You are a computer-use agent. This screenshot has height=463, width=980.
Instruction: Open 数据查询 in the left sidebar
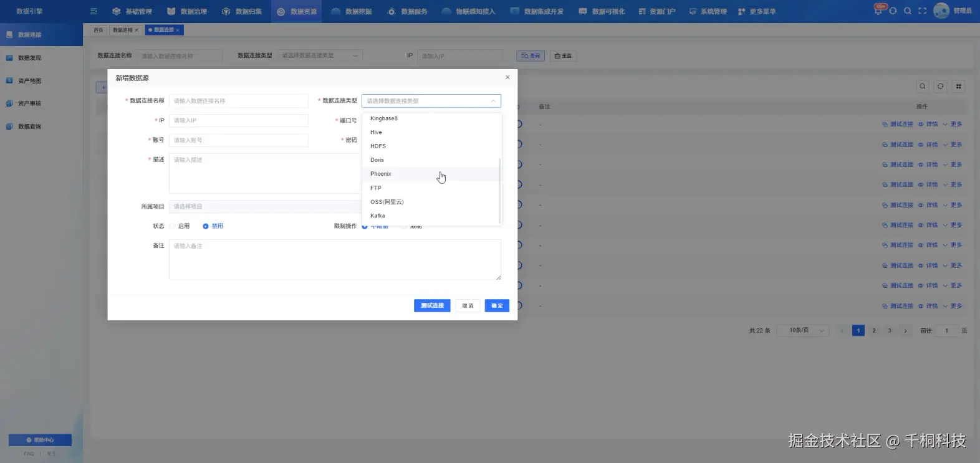tap(41, 126)
